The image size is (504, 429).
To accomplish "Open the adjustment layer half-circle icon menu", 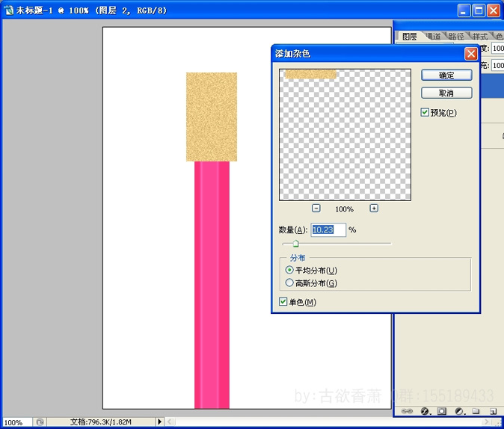I will click(459, 411).
